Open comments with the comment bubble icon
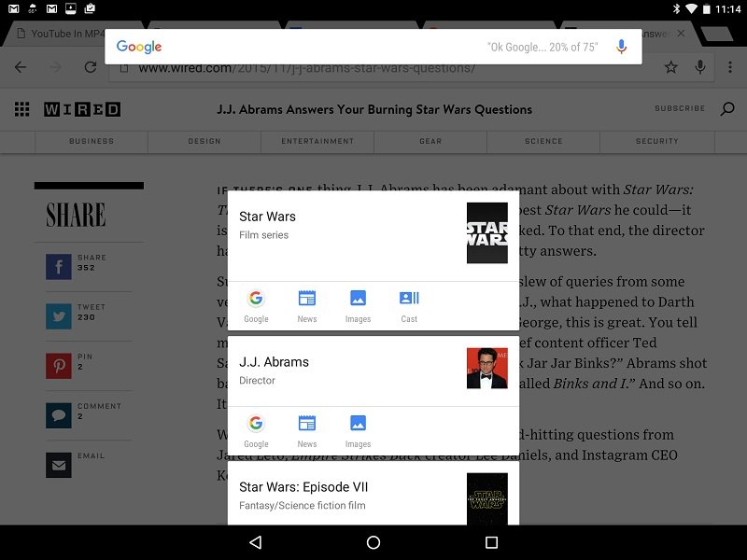The height and width of the screenshot is (560, 747). [x=59, y=415]
